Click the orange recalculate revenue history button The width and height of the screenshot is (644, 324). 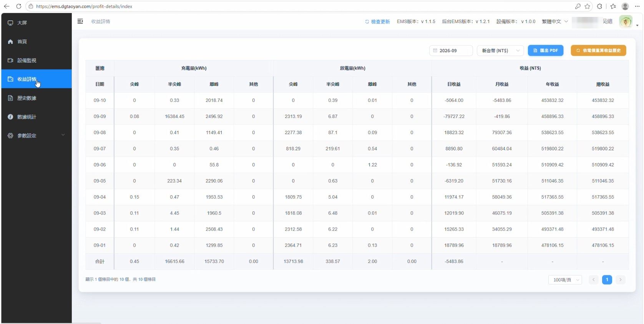[x=598, y=51]
